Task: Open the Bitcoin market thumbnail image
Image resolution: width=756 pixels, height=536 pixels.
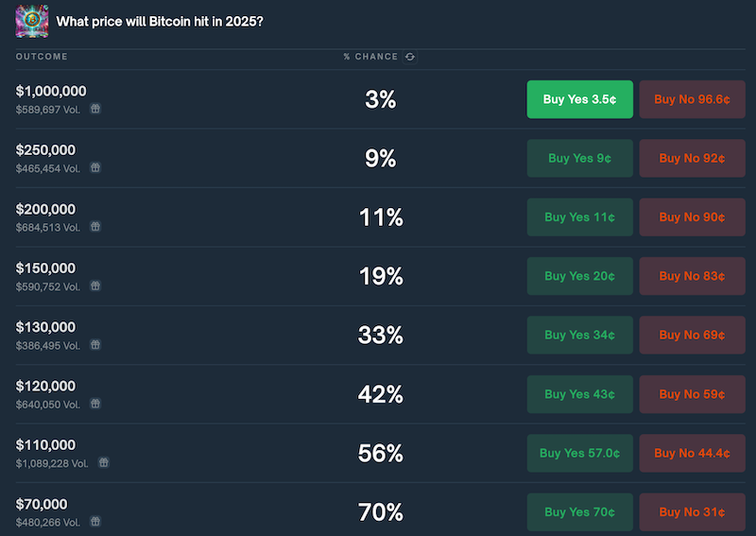Action: tap(31, 21)
